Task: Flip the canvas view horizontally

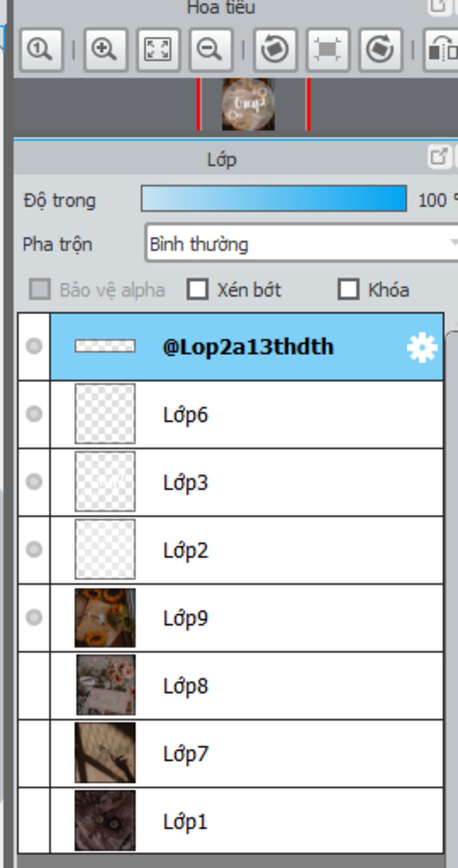Action: pos(441,50)
